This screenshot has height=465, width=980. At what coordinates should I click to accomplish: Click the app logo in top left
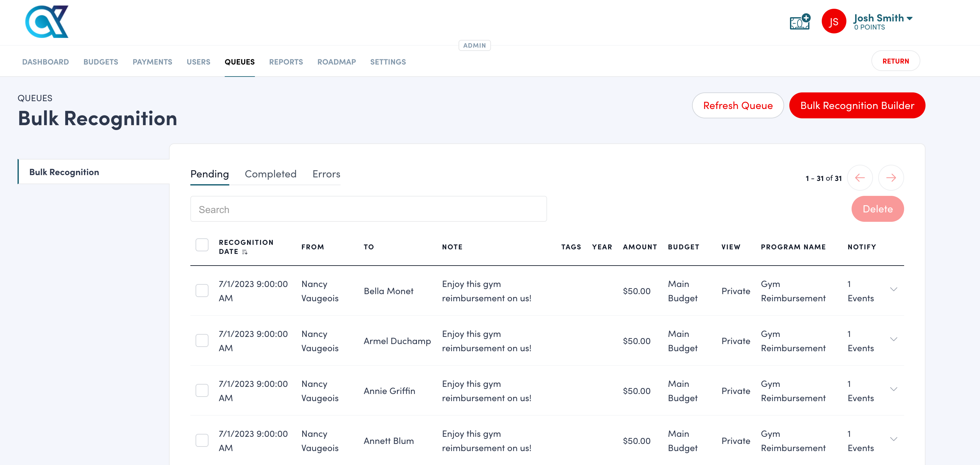click(46, 22)
